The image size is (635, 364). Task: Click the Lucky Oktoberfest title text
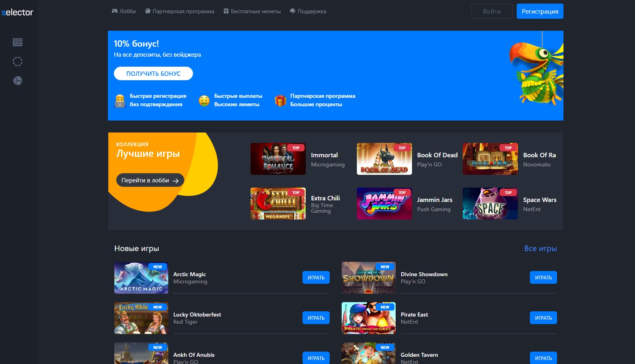click(197, 315)
